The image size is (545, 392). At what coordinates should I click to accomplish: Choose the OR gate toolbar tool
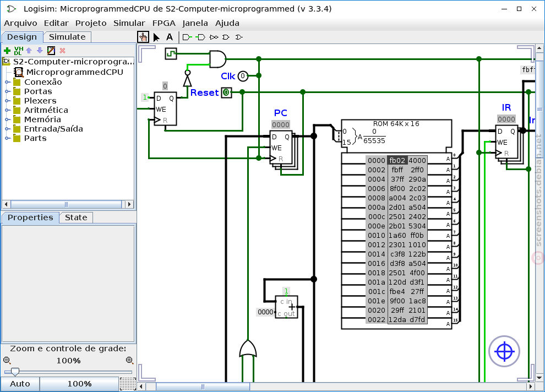(239, 37)
